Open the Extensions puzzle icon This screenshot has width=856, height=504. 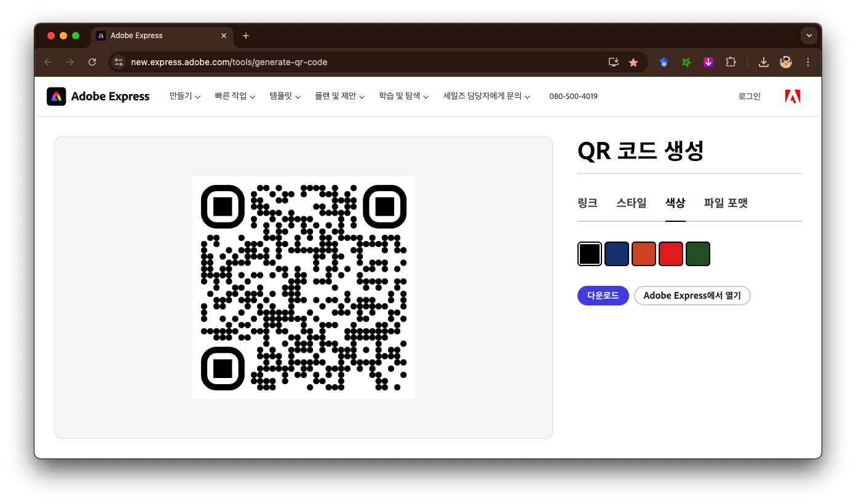731,62
